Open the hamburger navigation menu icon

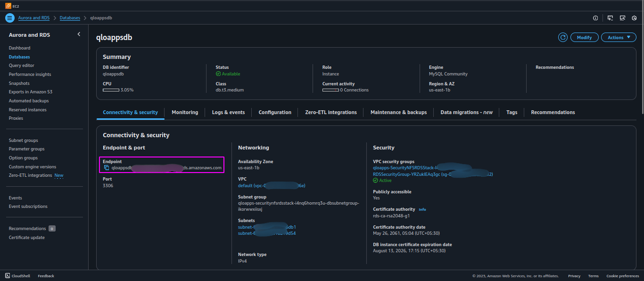click(x=10, y=18)
